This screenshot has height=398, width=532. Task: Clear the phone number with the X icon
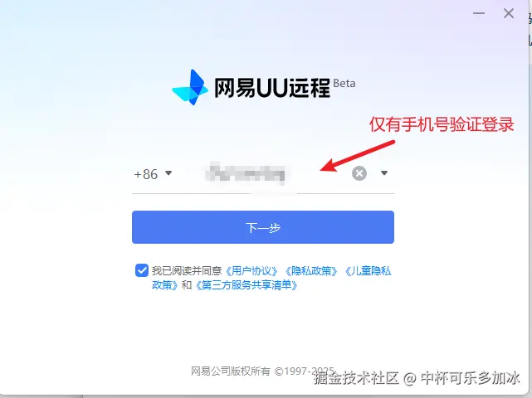(359, 173)
